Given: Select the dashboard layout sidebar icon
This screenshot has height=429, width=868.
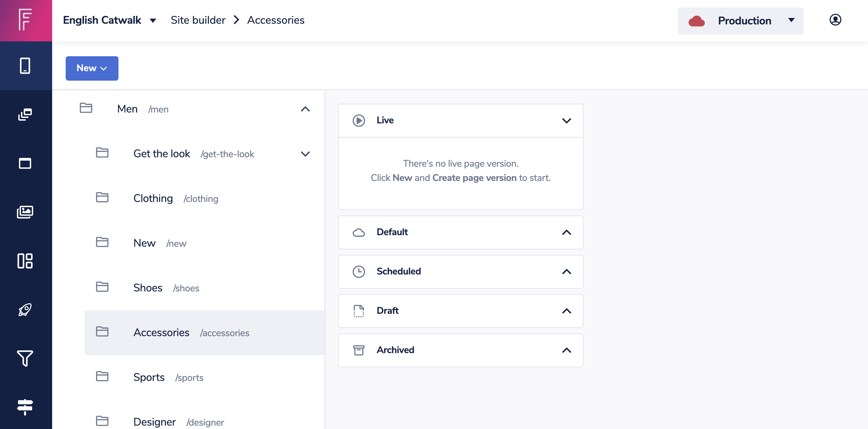Looking at the screenshot, I should tap(25, 261).
